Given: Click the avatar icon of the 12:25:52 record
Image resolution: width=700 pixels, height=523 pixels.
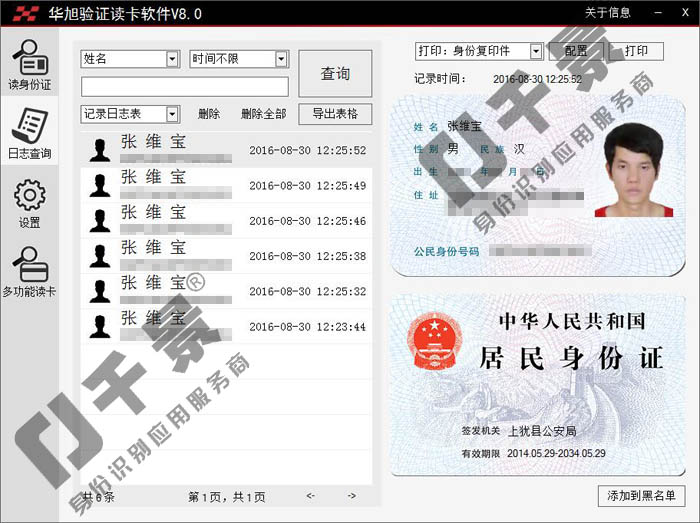Looking at the screenshot, I should coord(99,151).
